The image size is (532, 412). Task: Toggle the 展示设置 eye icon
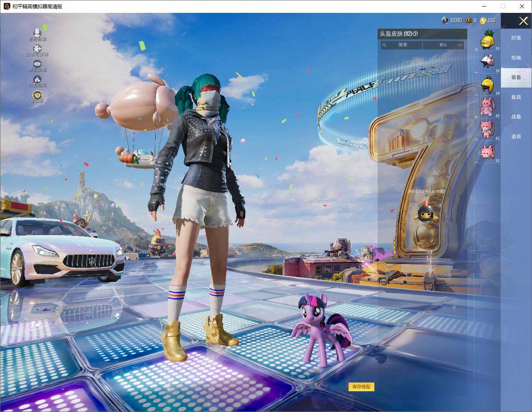pos(37,64)
